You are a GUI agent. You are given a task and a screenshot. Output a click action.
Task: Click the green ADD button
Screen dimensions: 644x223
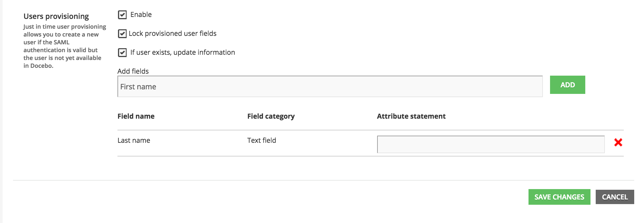click(x=567, y=85)
